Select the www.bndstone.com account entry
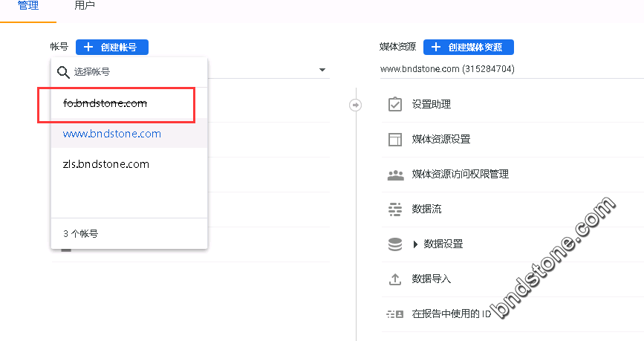This screenshot has width=644, height=341. point(129,134)
